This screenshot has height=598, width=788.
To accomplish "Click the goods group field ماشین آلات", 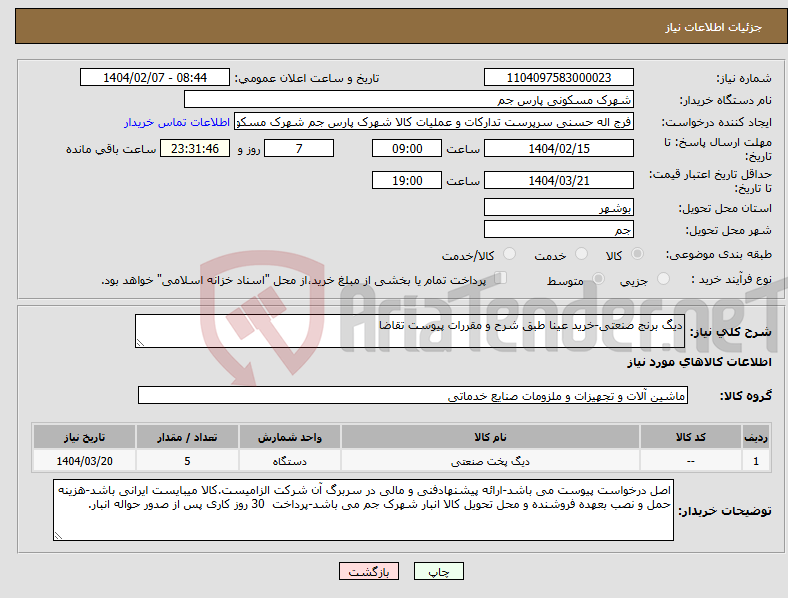I will point(413,395).
